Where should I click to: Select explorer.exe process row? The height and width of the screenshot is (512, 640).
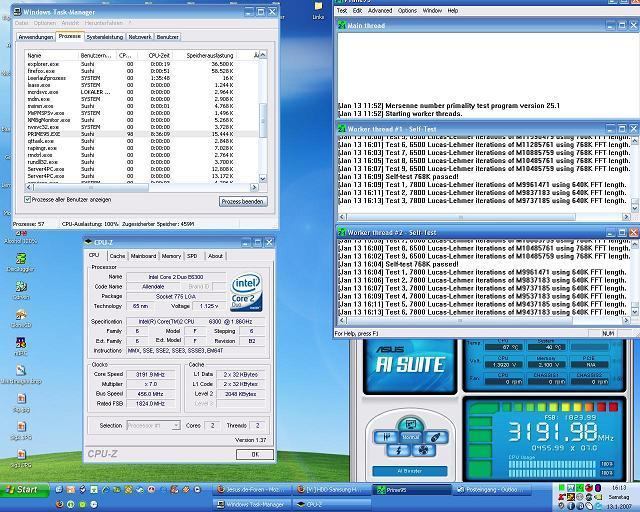coord(142,64)
